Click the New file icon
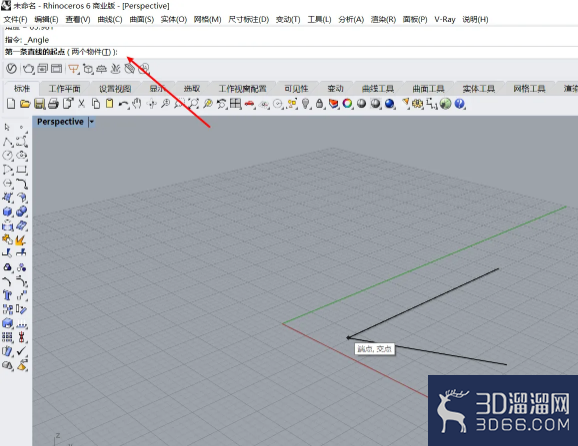 pyautogui.click(x=11, y=104)
